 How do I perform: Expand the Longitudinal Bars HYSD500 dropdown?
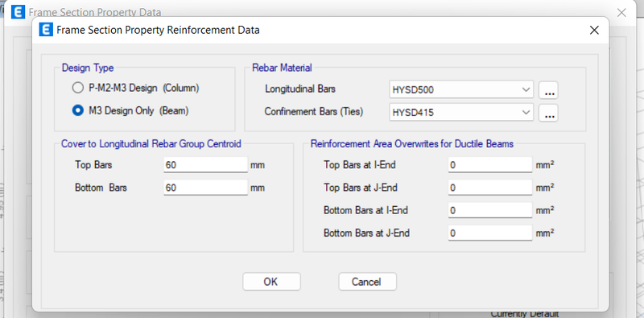[461, 89]
